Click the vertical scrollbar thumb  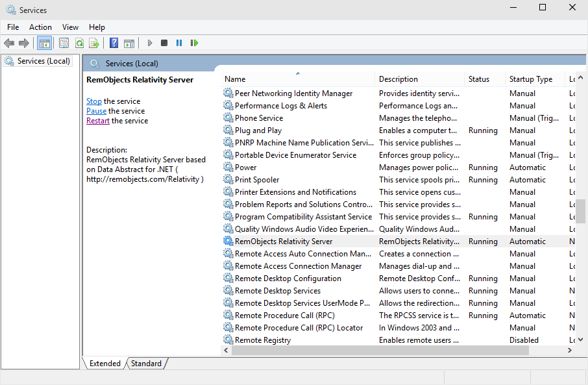[580, 211]
